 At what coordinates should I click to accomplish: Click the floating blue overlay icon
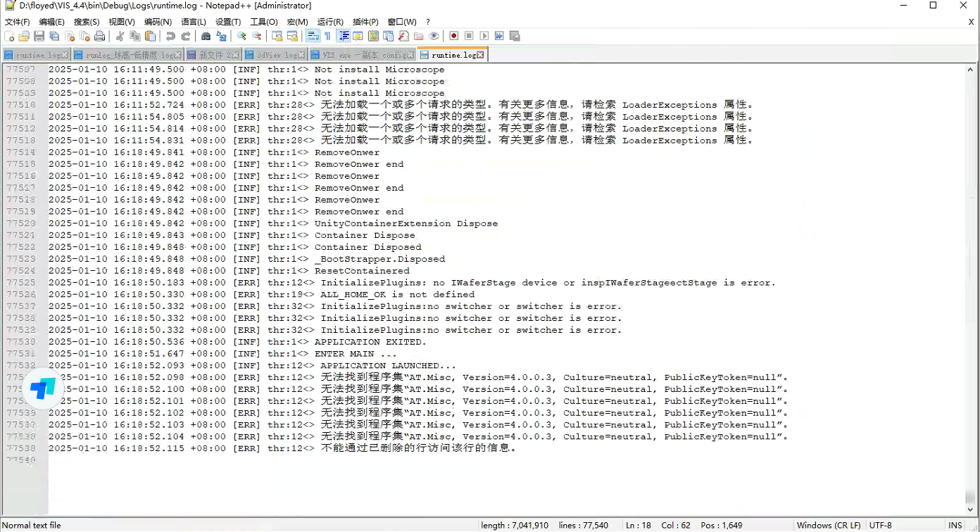[43, 388]
